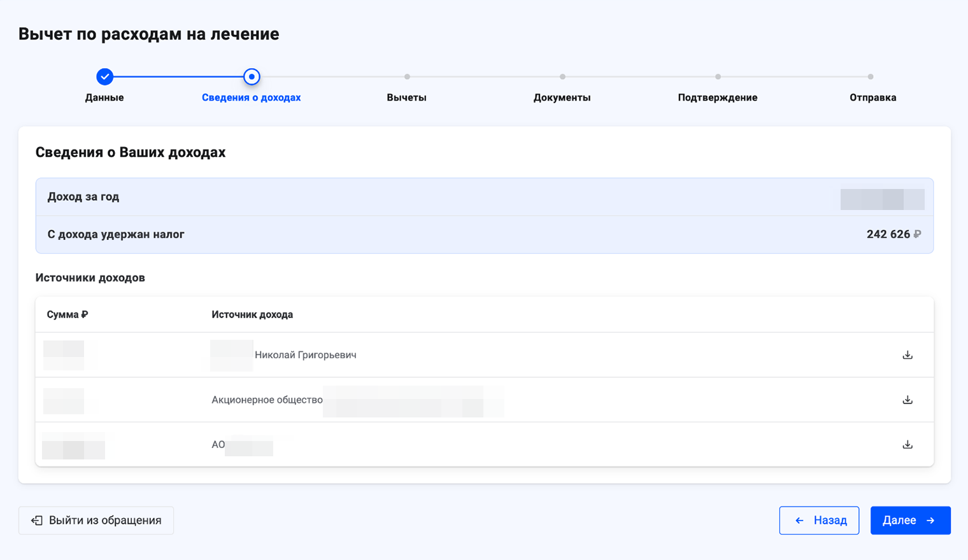Click the Документы step marker
Screen dimensions: 968x560
pyautogui.click(x=562, y=76)
